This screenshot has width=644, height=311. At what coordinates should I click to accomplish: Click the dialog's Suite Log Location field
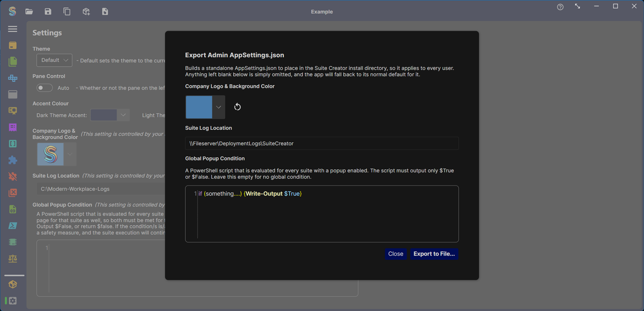[x=322, y=143]
